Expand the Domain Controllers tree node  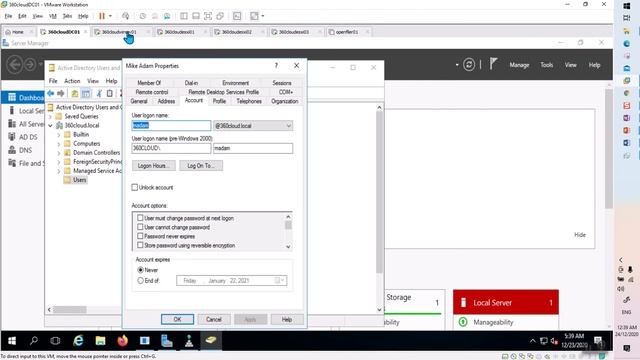click(59, 153)
